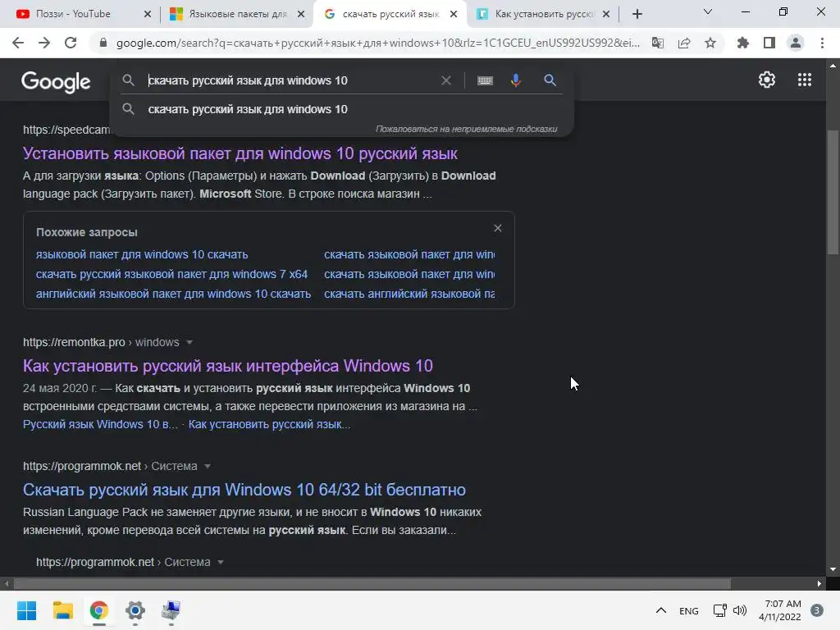The width and height of the screenshot is (840, 630).
Task: Select the скачать русский язык tab
Action: (390, 14)
